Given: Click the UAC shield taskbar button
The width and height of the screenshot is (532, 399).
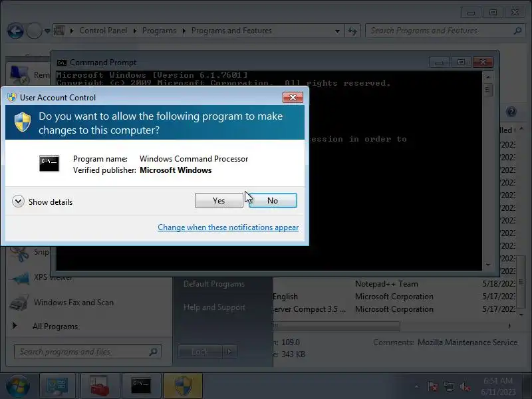Looking at the screenshot, I should pyautogui.click(x=183, y=386).
